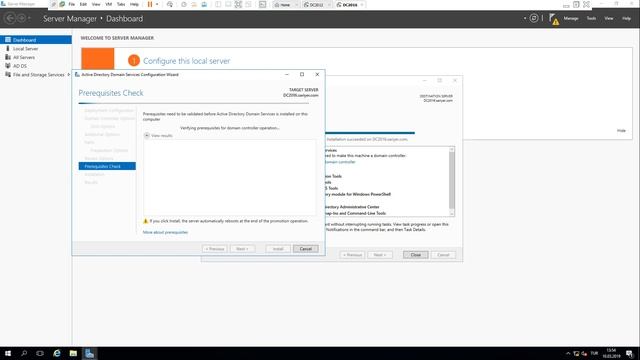The image size is (640, 360).
Task: Click the network icon in system tray
Action: point(576,353)
